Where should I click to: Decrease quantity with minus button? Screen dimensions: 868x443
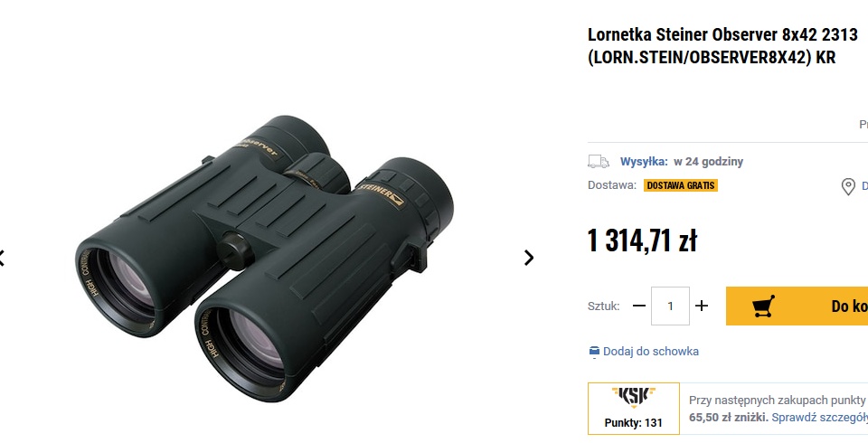click(639, 306)
